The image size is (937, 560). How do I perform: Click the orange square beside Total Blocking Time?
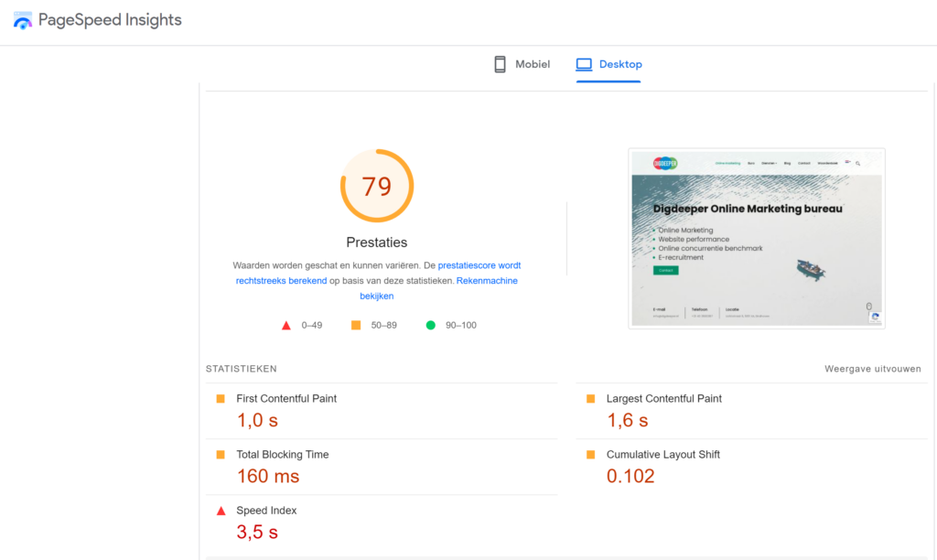tap(220, 455)
